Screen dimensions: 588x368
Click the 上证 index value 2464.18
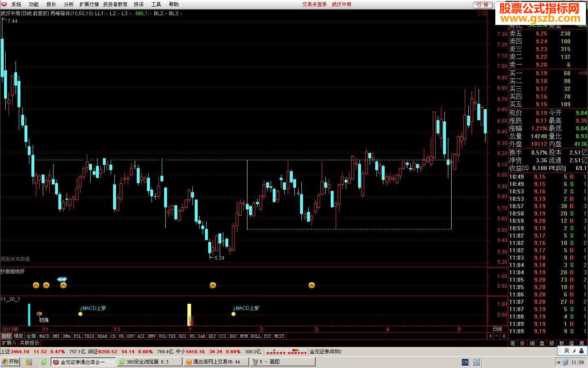tap(20, 352)
